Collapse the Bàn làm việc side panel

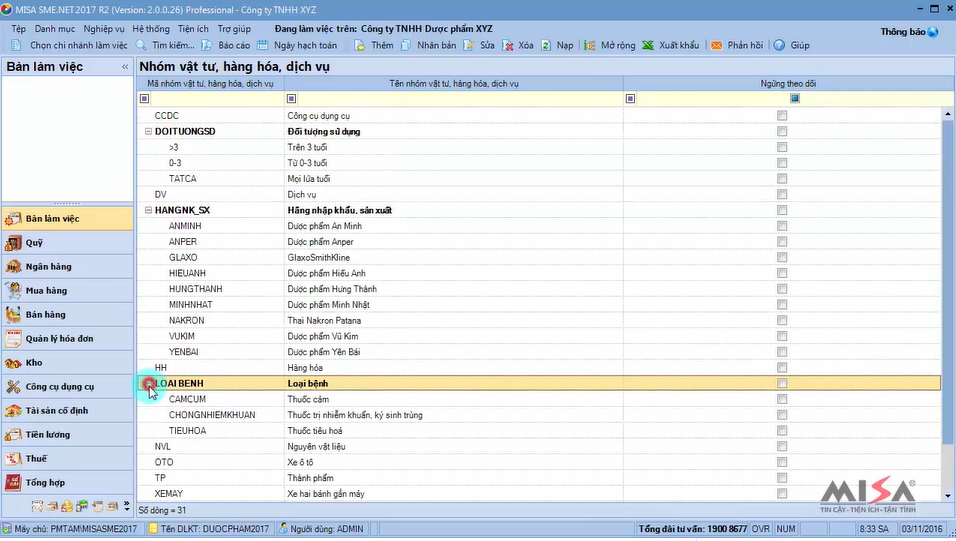point(125,66)
